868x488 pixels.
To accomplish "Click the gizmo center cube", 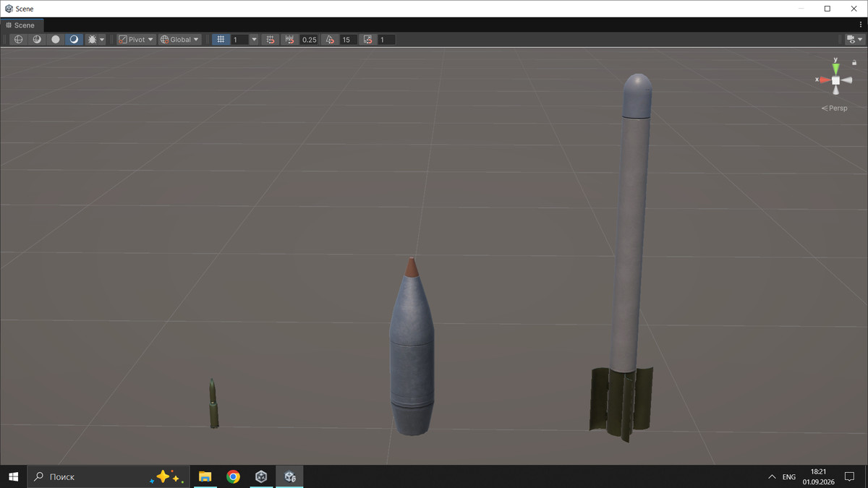I will click(836, 80).
